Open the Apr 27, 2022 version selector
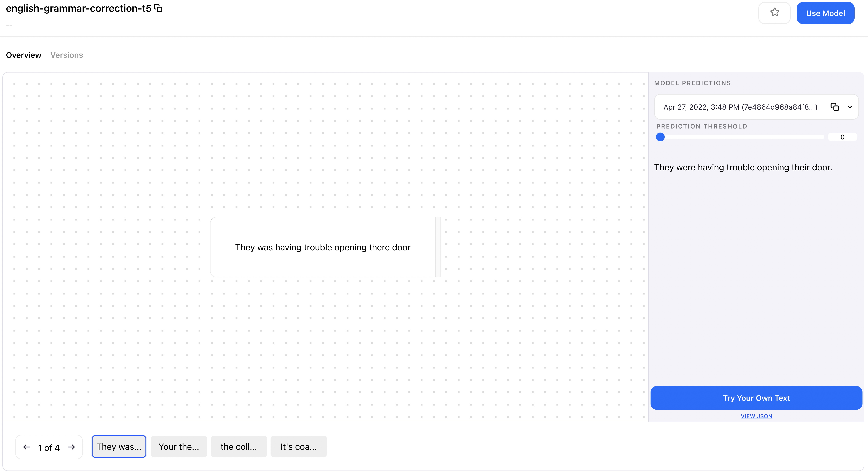 (740, 107)
